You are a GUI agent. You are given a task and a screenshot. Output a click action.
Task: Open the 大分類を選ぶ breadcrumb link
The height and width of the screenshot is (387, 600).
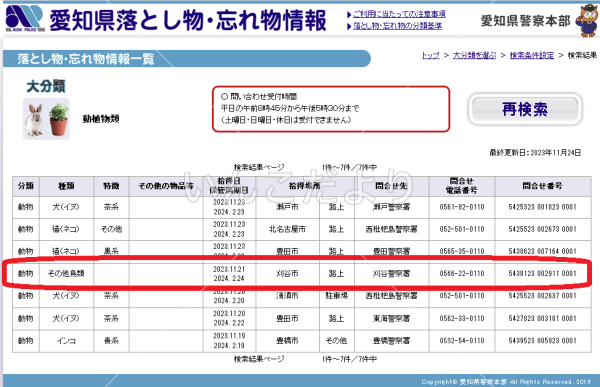point(474,56)
